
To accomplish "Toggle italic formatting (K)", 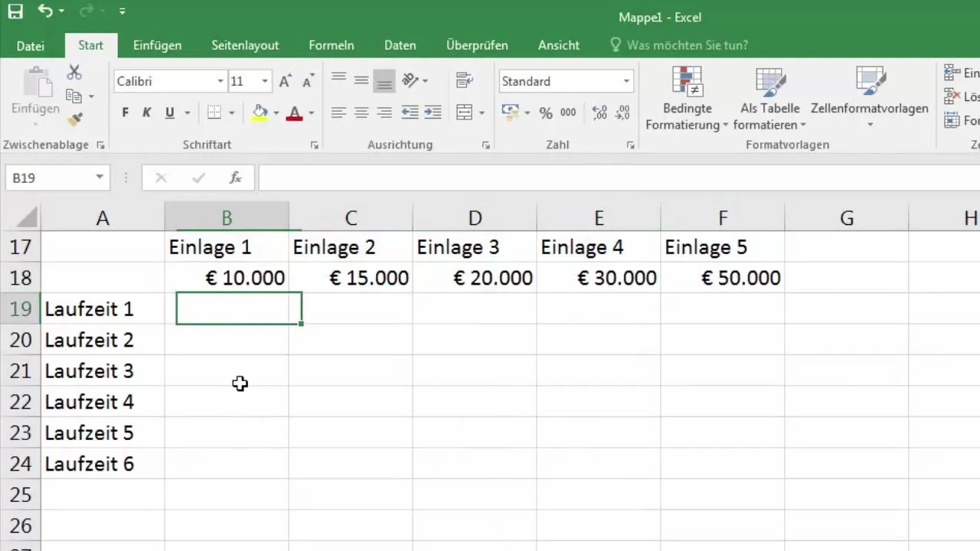I will point(147,112).
